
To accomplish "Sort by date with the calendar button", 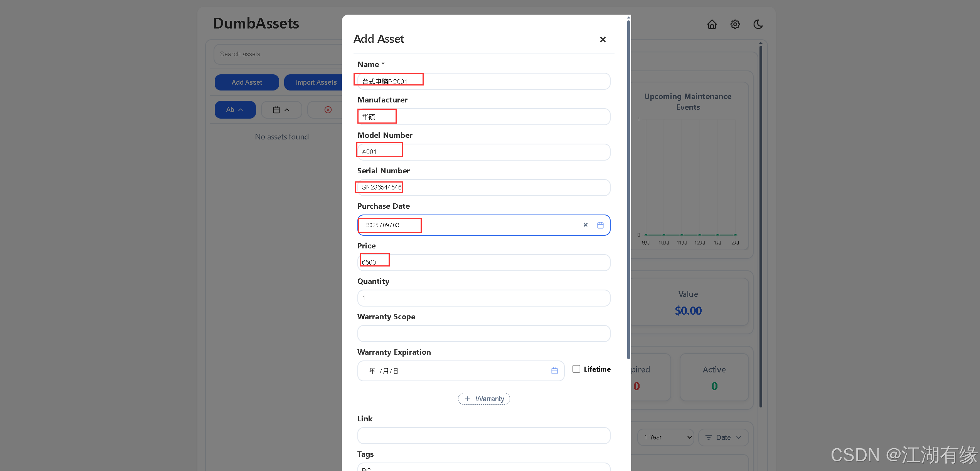I will (281, 110).
